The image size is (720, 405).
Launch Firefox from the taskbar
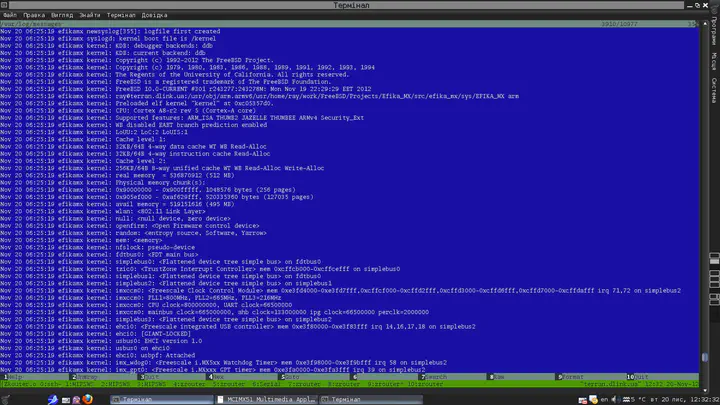[x=87, y=398]
